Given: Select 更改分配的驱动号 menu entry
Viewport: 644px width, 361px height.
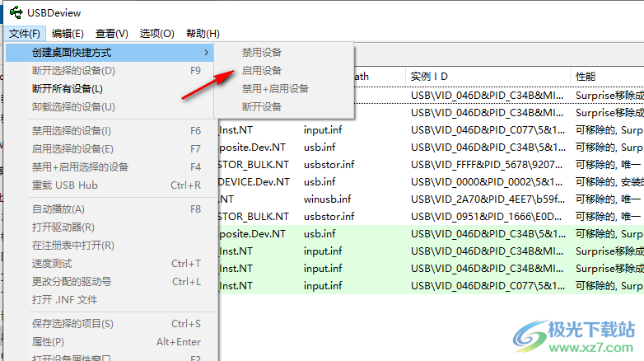Looking at the screenshot, I should [x=110, y=282].
